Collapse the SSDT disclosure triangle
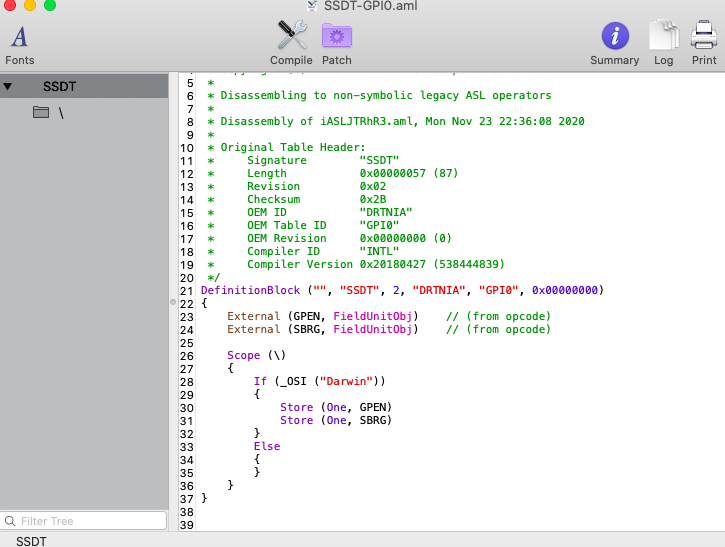 [x=8, y=87]
